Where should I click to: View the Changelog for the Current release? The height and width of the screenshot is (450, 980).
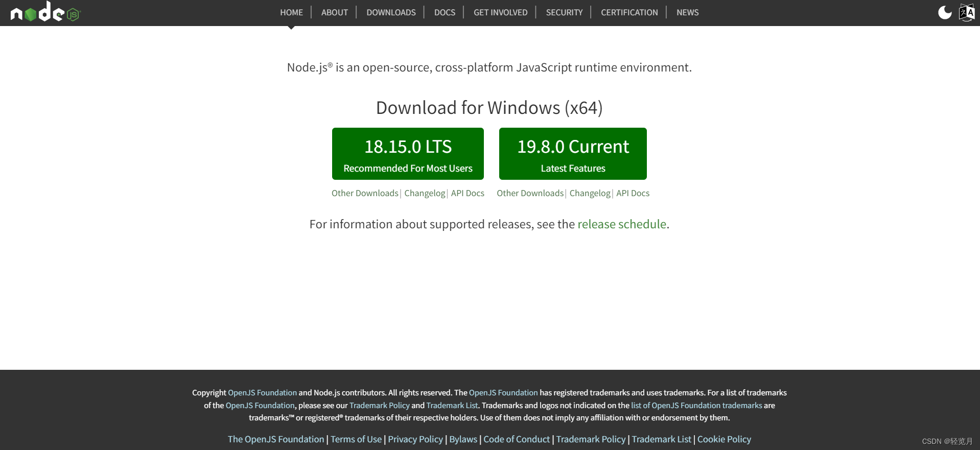(x=590, y=193)
